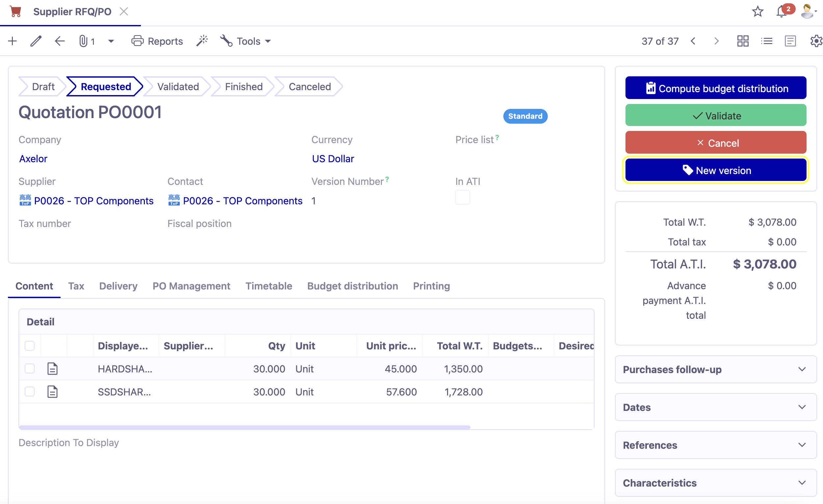Expand the Dates panel

click(715, 407)
